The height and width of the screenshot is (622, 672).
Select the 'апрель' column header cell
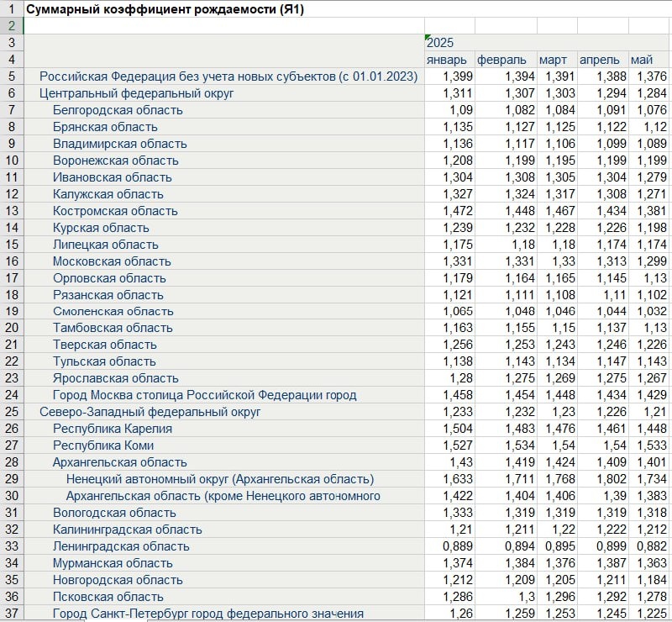click(x=603, y=60)
